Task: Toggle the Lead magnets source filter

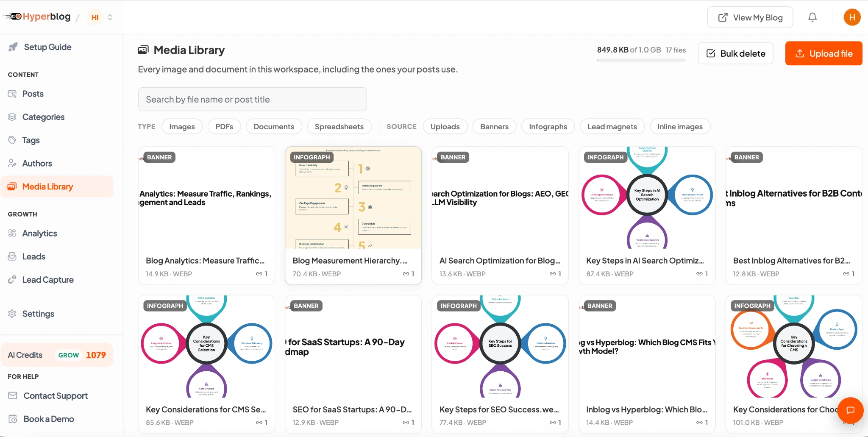Action: coord(612,127)
